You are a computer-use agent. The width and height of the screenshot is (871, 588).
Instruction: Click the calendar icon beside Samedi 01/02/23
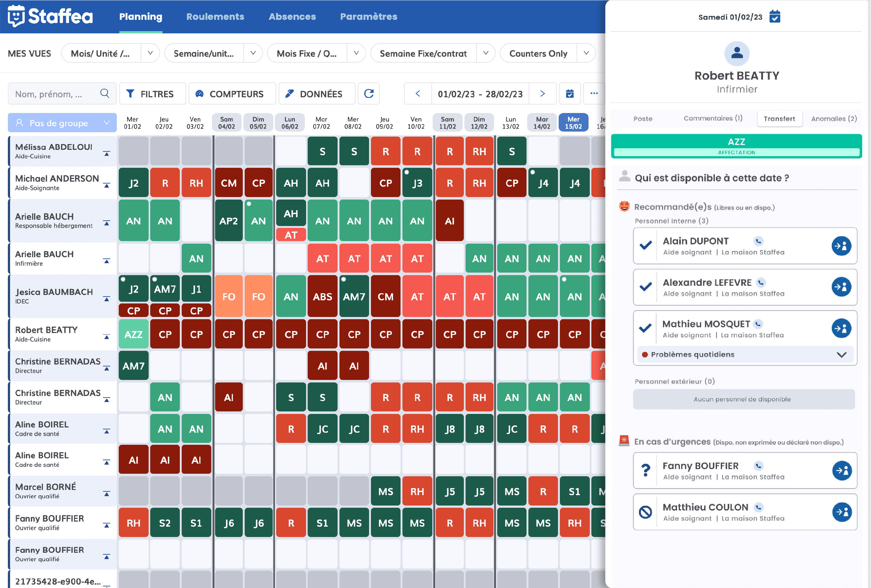point(775,16)
